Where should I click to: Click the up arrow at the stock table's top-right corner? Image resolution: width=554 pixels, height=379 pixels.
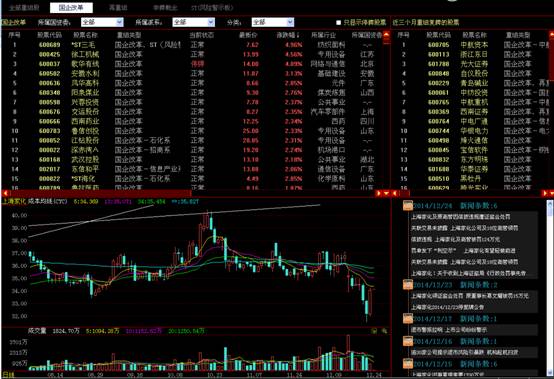coord(386,35)
